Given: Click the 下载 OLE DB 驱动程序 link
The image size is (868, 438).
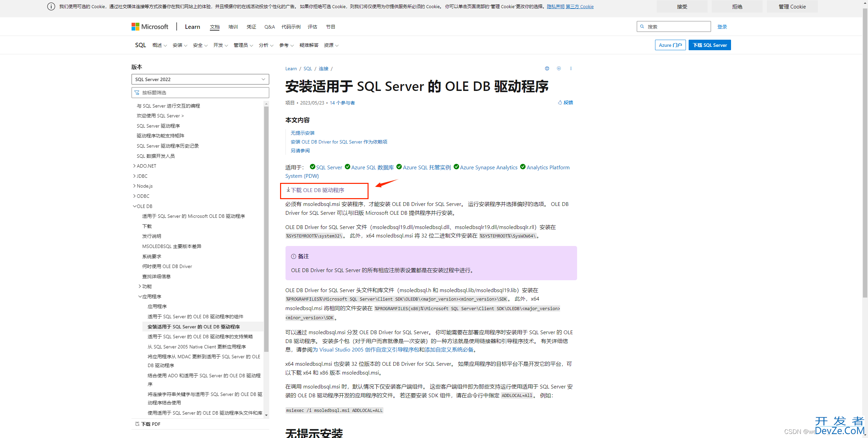Looking at the screenshot, I should pyautogui.click(x=317, y=190).
